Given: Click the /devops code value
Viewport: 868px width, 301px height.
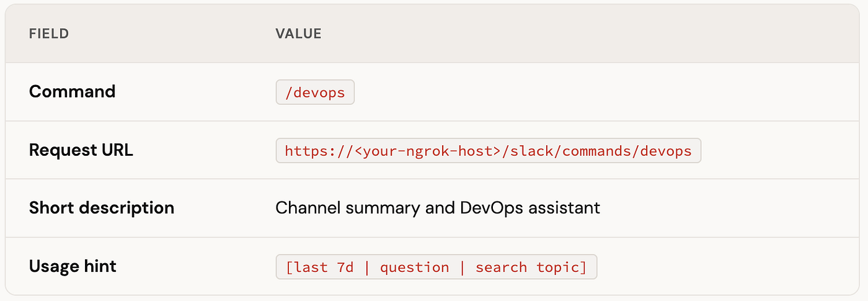Looking at the screenshot, I should (x=315, y=92).
